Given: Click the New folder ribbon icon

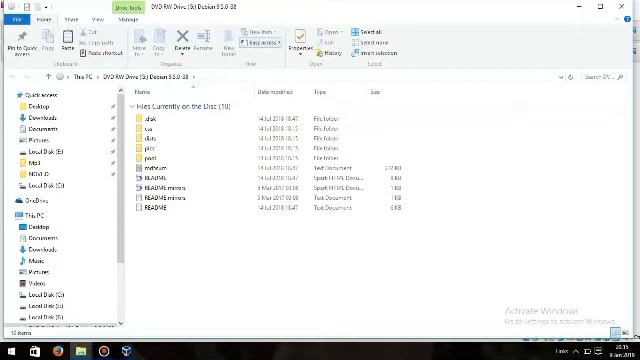Looking at the screenshot, I should coord(229,37).
